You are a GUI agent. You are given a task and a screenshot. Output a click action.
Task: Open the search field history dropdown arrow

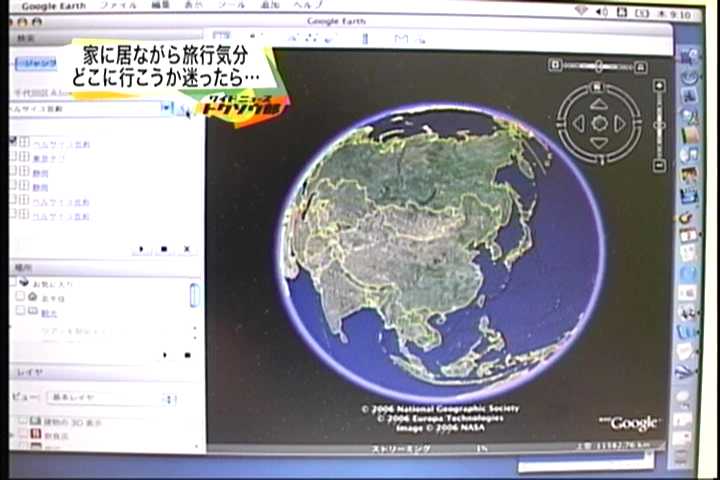tap(166, 108)
